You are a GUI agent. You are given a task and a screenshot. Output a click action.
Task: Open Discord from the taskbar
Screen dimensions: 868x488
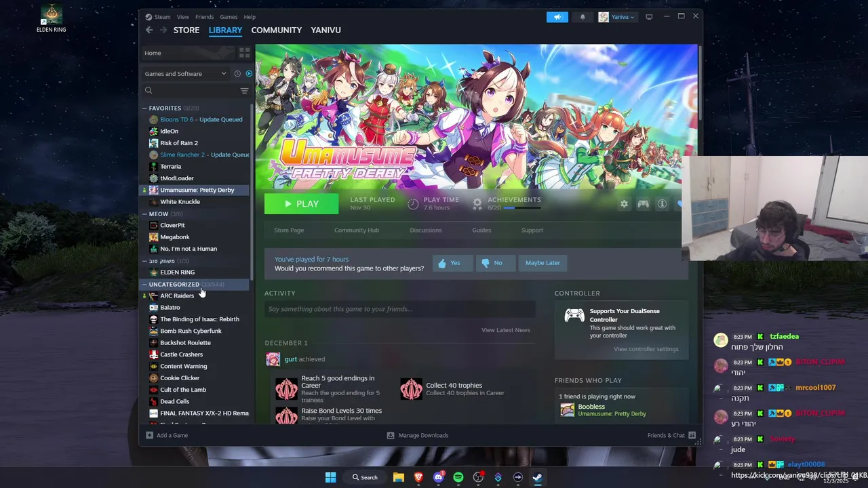coord(439,477)
